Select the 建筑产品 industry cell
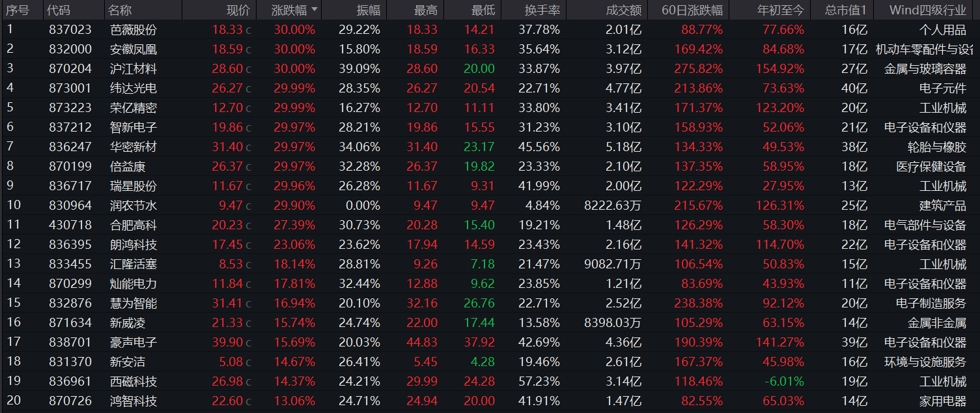The image size is (980, 413). tap(943, 205)
